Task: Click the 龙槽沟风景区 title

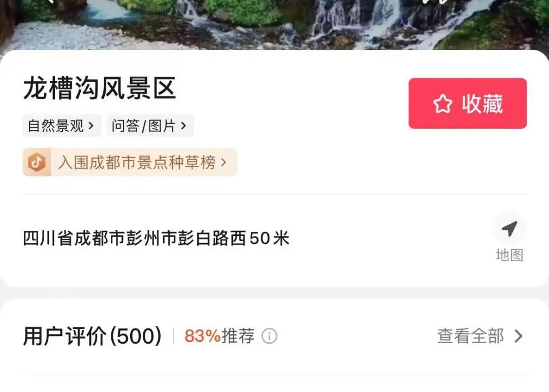Action: pos(100,88)
